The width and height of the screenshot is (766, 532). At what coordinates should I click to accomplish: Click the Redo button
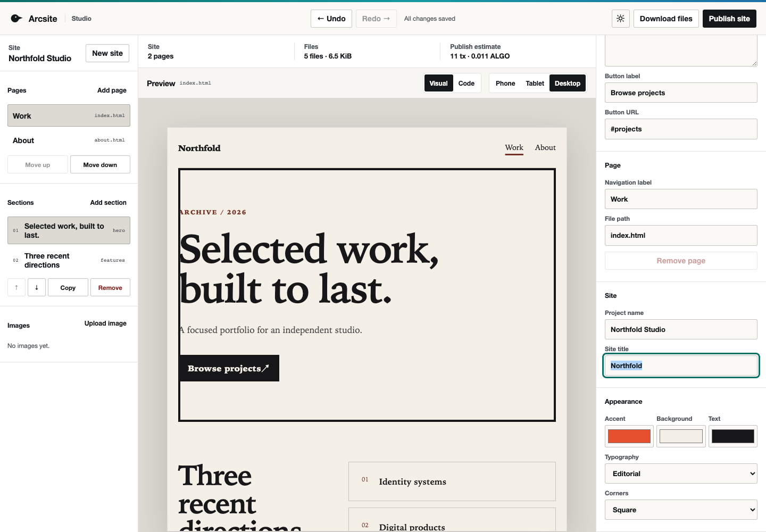click(x=376, y=19)
